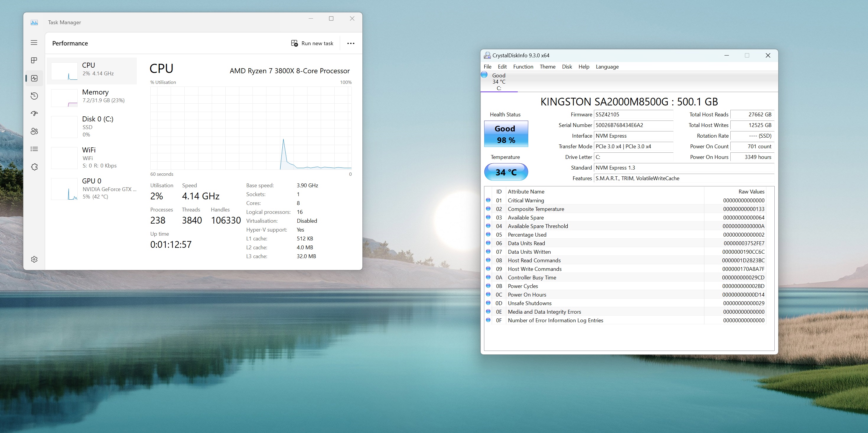Click the Features field S.M.A.R.T., TRIM
The image size is (868, 433).
tap(684, 178)
